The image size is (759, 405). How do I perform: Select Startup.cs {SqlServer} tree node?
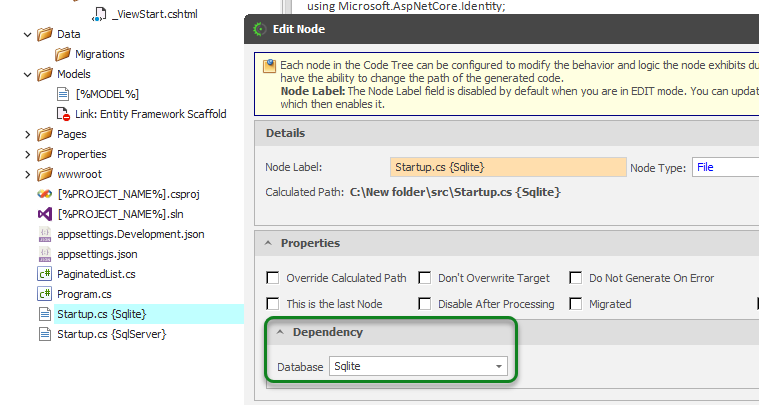tap(111, 334)
